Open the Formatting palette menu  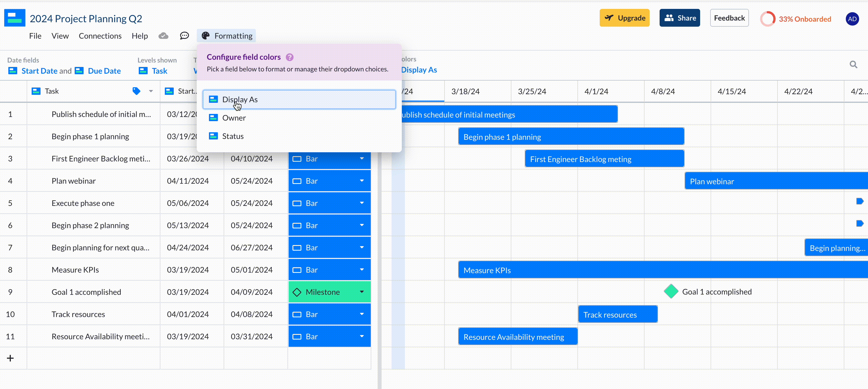226,36
